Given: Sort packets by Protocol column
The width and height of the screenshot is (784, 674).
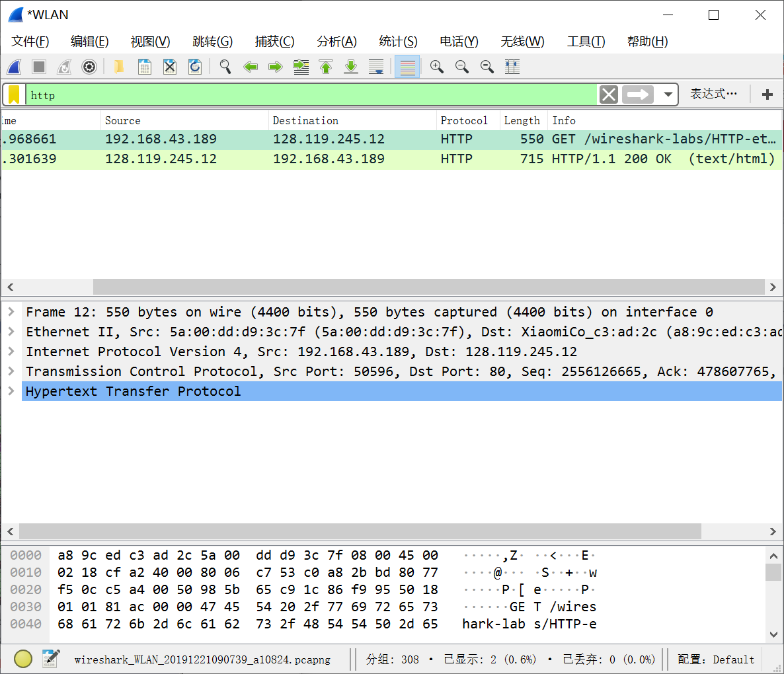Looking at the screenshot, I should [468, 120].
